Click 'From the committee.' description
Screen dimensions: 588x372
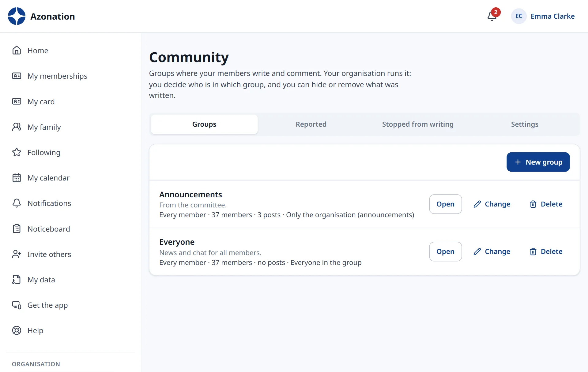pyautogui.click(x=193, y=205)
